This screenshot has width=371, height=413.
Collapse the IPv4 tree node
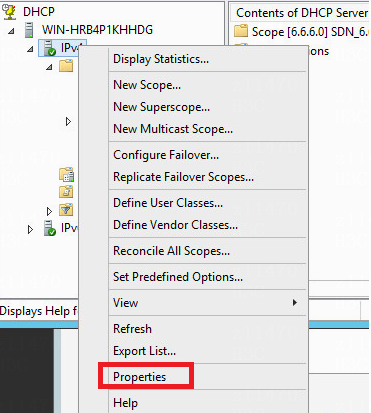(x=30, y=49)
